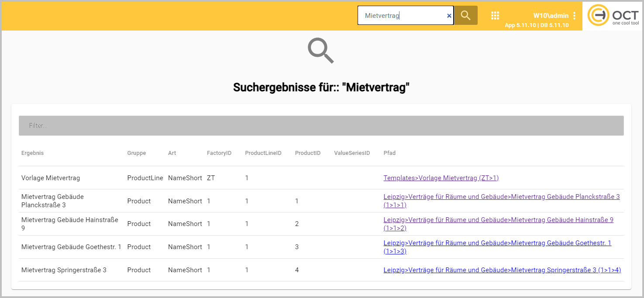
Task: Open the apps grid menu icon
Action: [x=495, y=16]
